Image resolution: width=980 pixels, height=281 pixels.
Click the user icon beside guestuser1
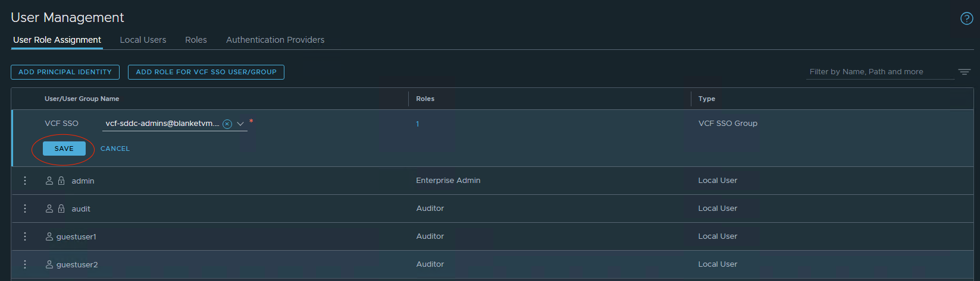tap(49, 236)
